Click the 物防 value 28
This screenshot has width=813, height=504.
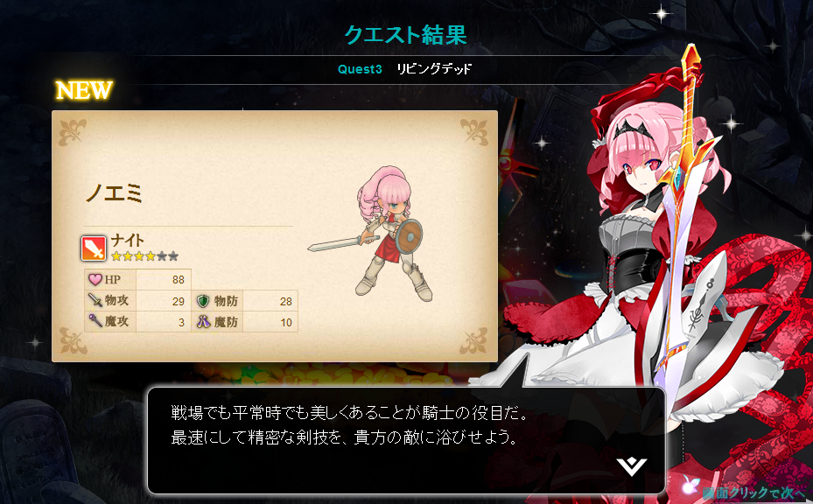pos(285,301)
